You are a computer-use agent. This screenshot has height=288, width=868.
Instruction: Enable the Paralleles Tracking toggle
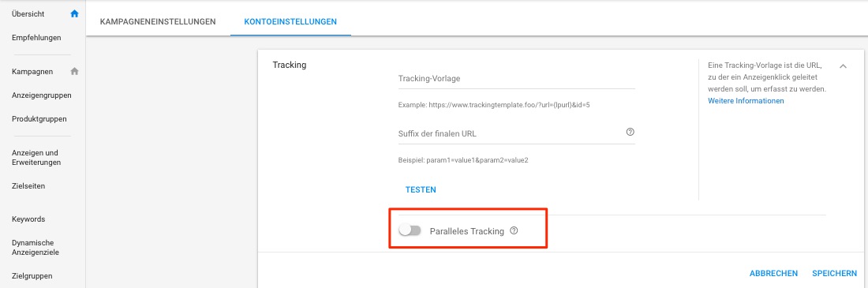[x=410, y=231]
